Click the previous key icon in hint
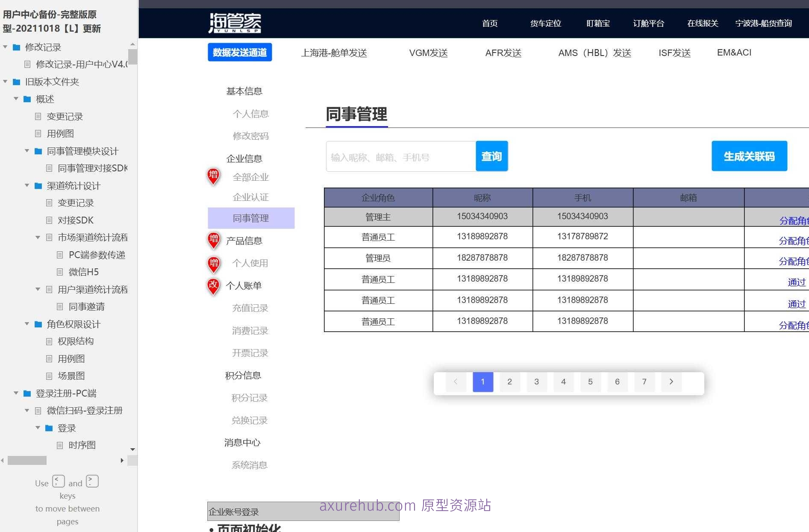The width and height of the screenshot is (809, 532). (59, 481)
